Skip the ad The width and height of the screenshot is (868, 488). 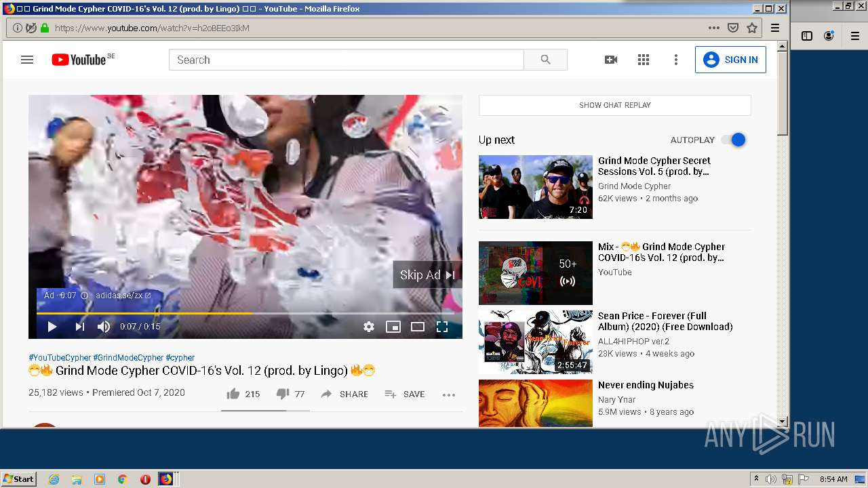point(427,274)
